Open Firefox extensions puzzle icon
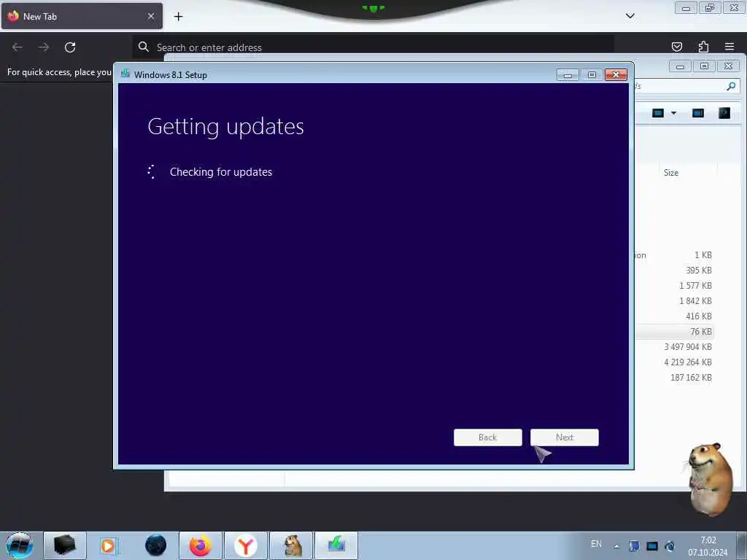Viewport: 747px width, 560px height. (x=703, y=47)
